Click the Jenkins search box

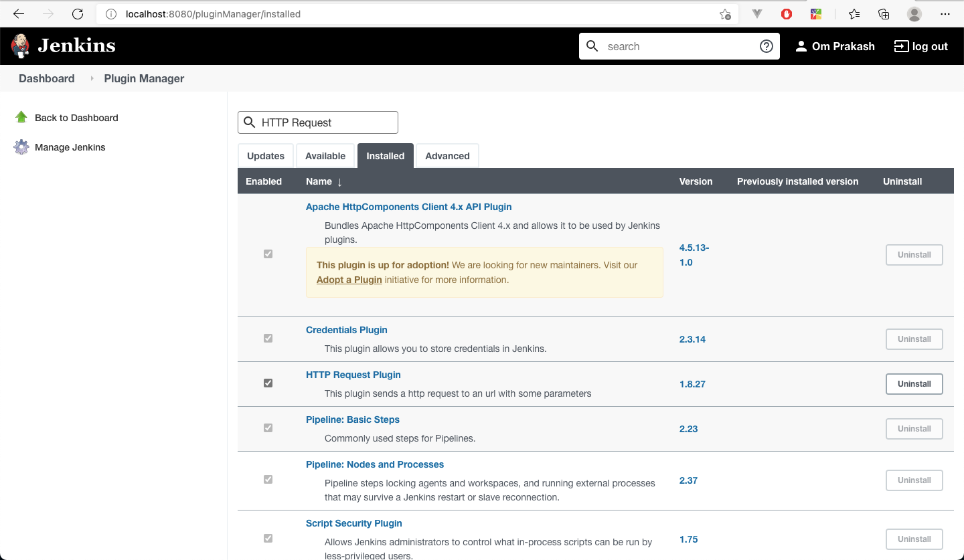click(679, 46)
